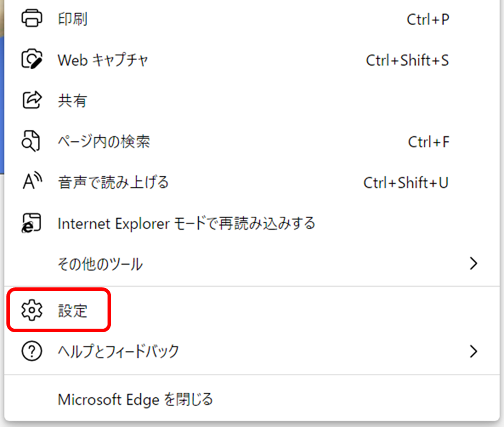The image size is (504, 427).
Task: Click the Web キャプチャ camera icon
Action: click(31, 59)
